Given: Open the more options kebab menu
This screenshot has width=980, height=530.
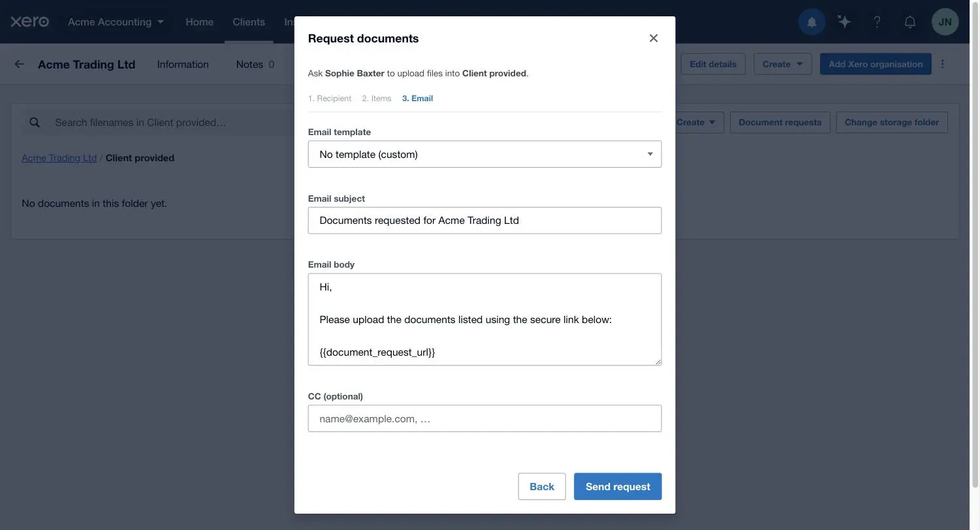Looking at the screenshot, I should pos(942,64).
